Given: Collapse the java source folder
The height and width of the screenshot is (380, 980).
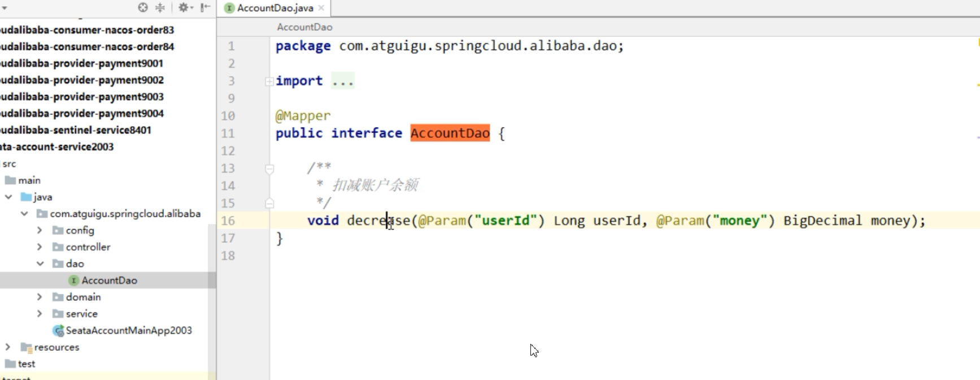Looking at the screenshot, I should (x=8, y=197).
